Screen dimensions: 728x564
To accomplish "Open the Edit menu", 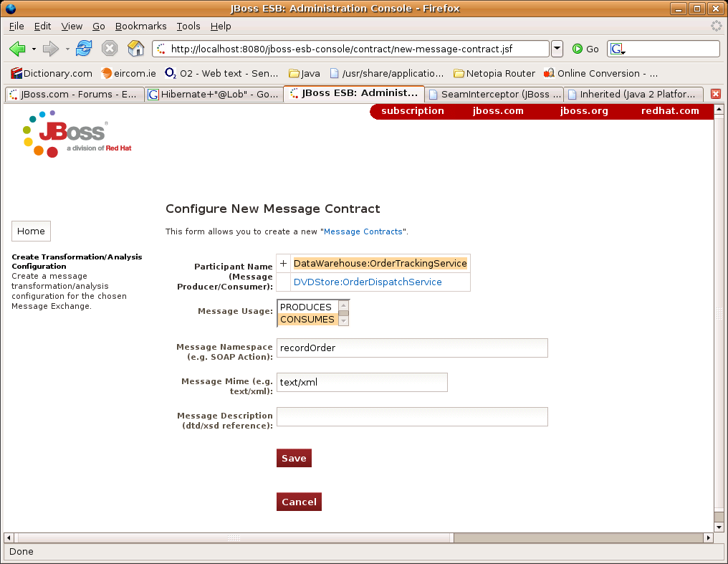I will (42, 26).
